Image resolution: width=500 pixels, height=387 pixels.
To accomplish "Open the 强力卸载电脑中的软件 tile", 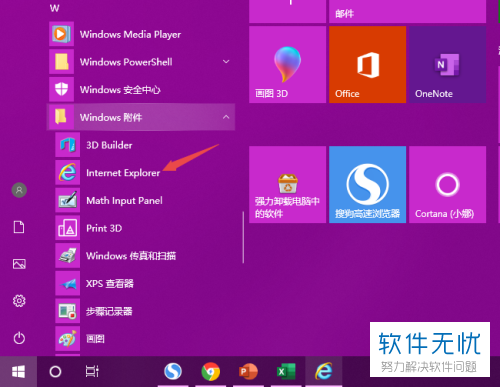I will [x=287, y=184].
